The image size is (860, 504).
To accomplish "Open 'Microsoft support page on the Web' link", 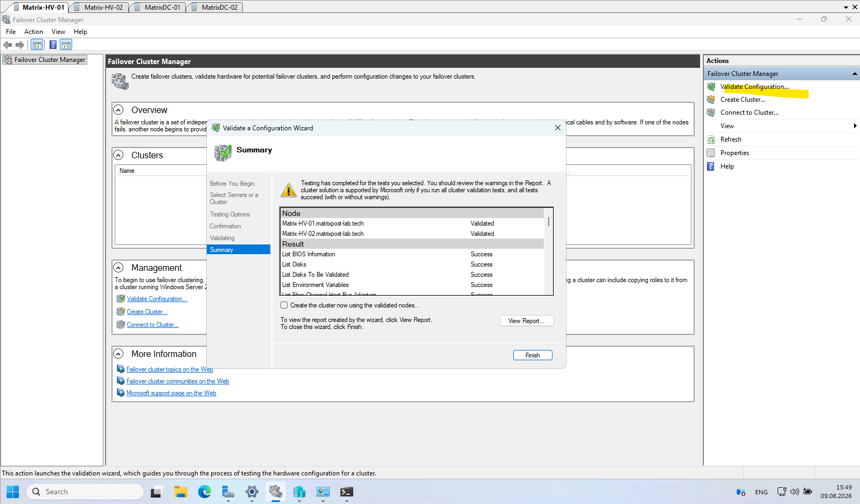I will 171,393.
